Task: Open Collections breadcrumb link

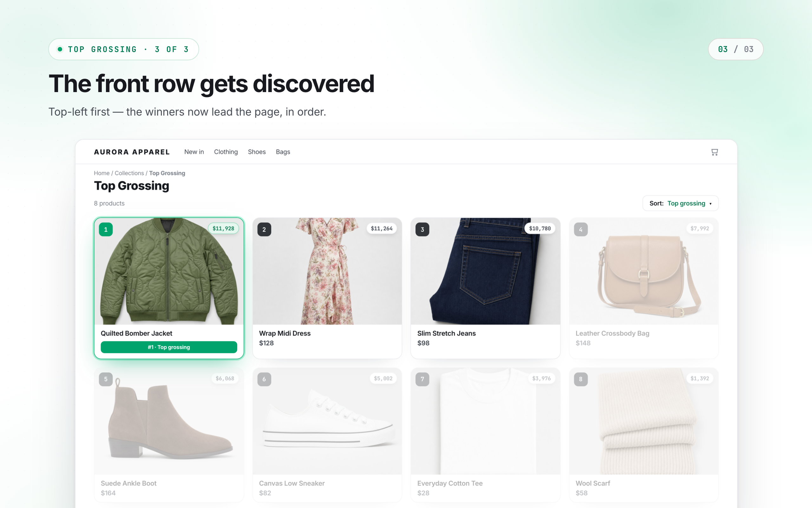Action: coord(129,173)
